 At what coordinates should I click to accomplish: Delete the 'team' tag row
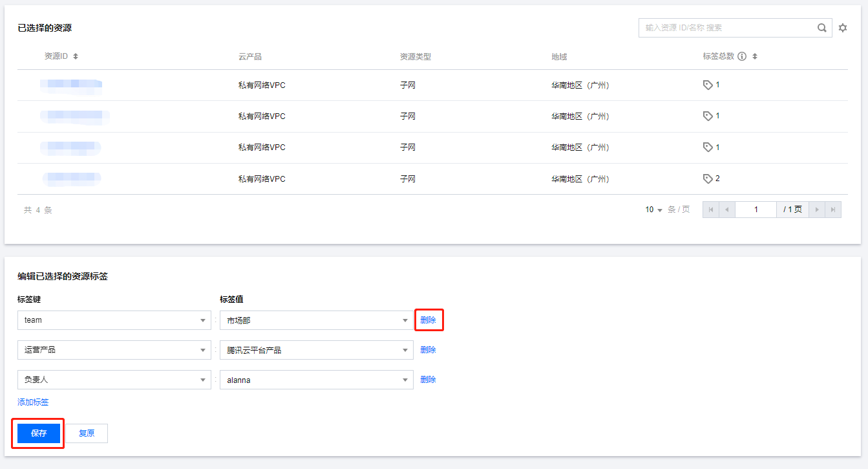[428, 320]
